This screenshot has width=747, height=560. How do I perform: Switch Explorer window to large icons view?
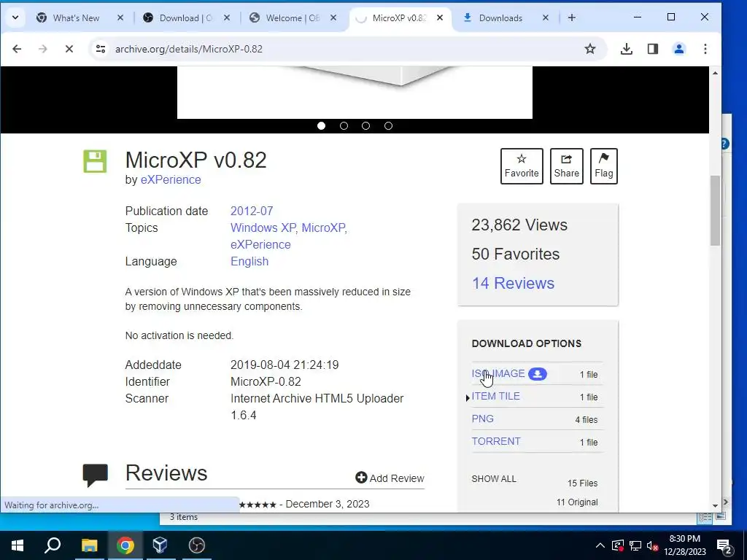(x=721, y=516)
